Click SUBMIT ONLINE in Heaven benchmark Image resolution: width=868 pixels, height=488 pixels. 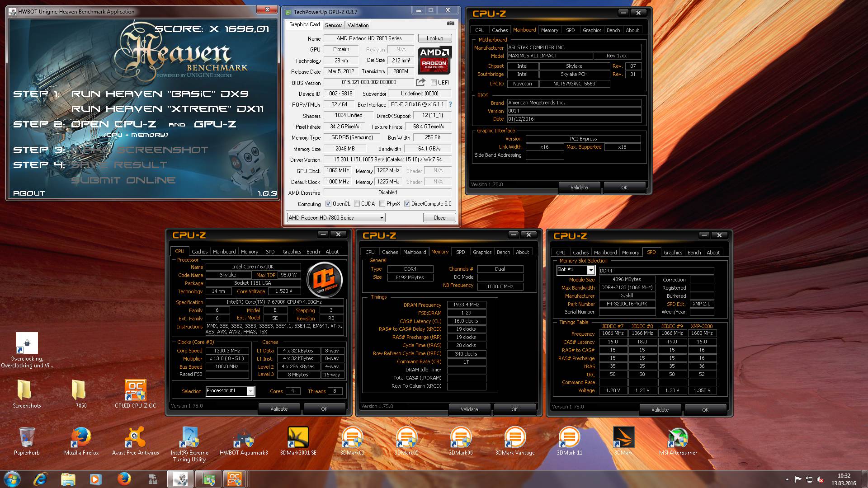(123, 180)
